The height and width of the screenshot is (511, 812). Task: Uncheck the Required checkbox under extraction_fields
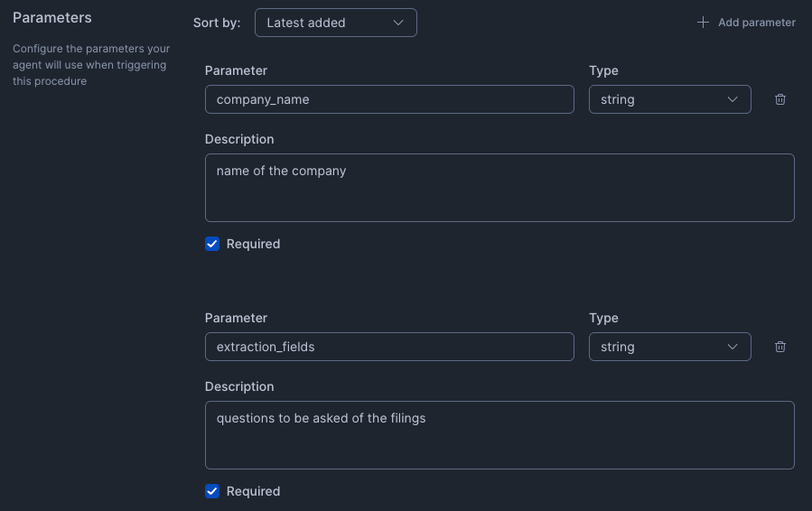tap(212, 491)
